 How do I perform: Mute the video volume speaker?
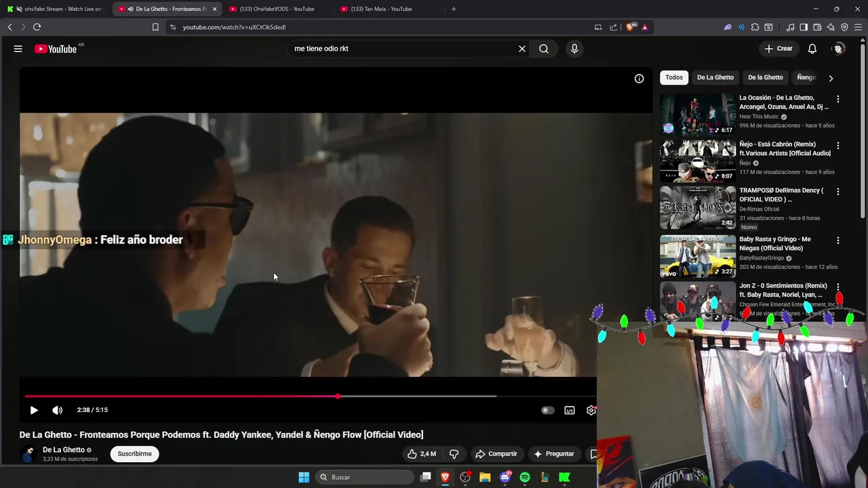[x=58, y=410]
